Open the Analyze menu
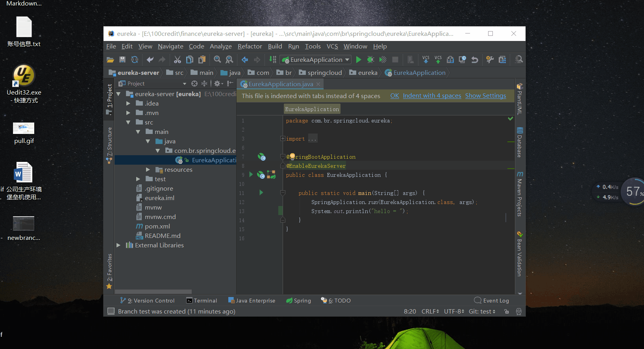 click(x=220, y=46)
